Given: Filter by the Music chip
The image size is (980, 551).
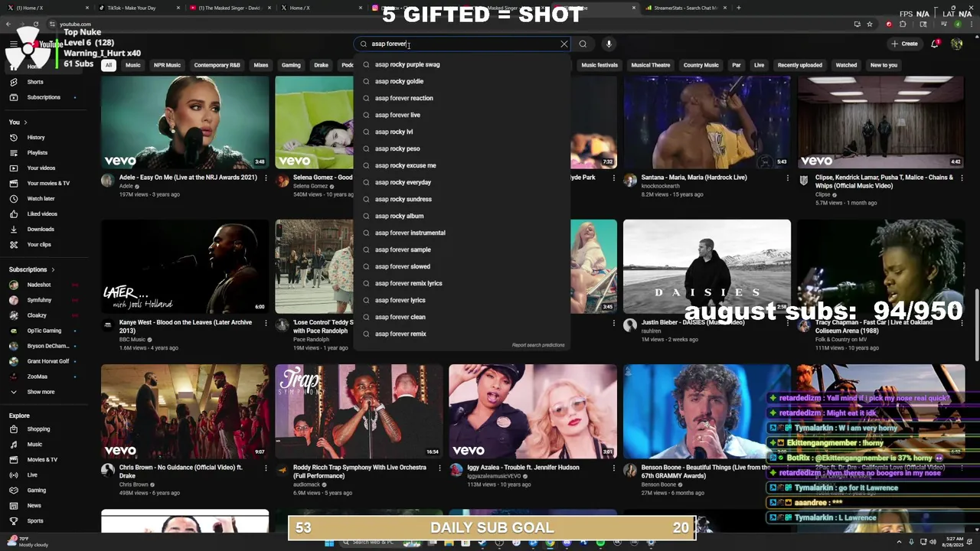Looking at the screenshot, I should (x=133, y=65).
